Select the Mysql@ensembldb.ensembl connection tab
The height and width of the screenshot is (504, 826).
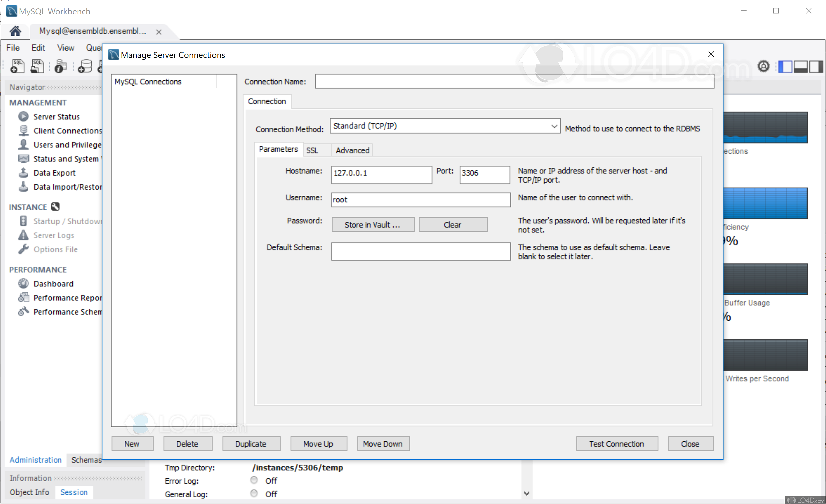(93, 31)
